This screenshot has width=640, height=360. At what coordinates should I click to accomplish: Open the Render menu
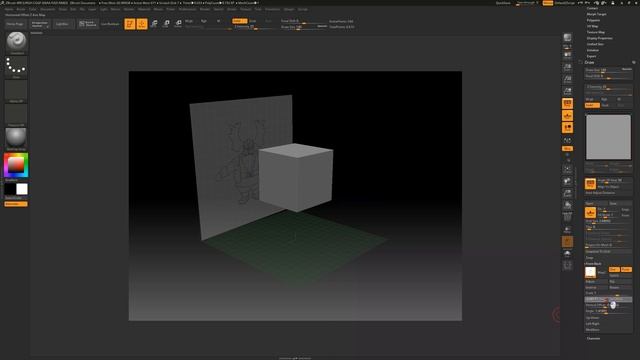click(x=204, y=9)
